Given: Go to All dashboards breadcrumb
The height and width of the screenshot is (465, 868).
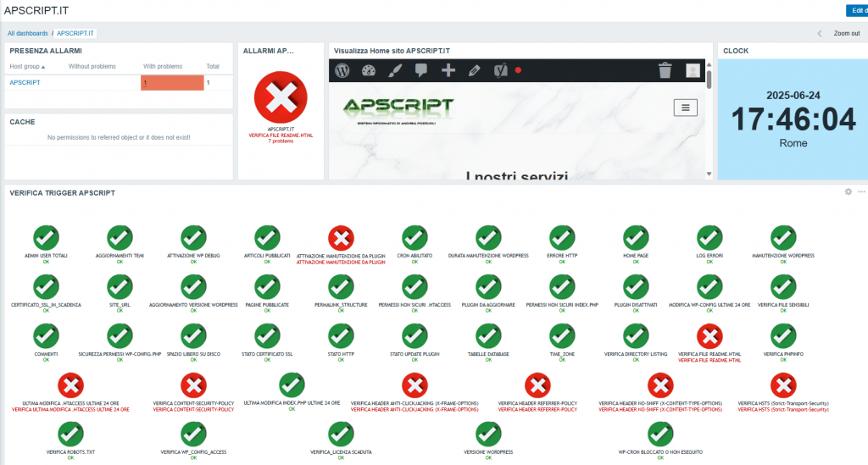Looking at the screenshot, I should 28,33.
